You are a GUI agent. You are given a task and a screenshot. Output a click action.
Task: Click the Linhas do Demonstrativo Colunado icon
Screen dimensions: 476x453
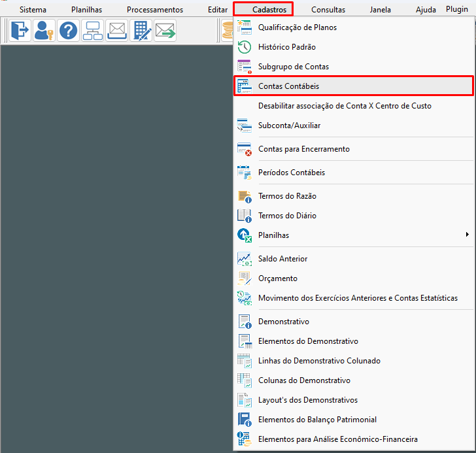tap(245, 361)
